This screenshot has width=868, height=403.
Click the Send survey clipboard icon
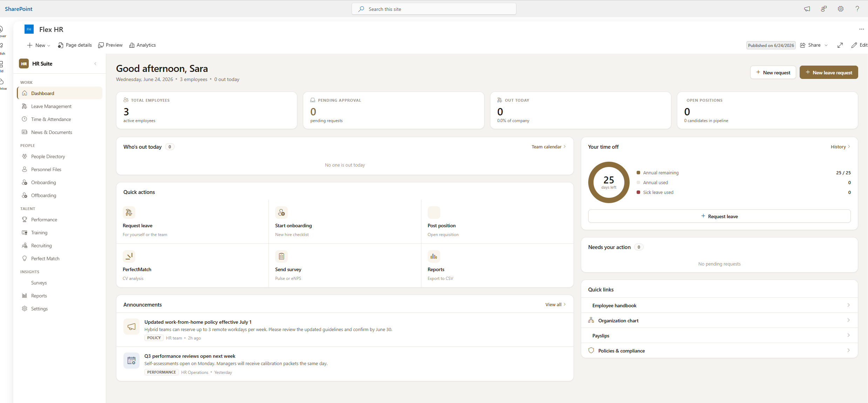pyautogui.click(x=282, y=256)
